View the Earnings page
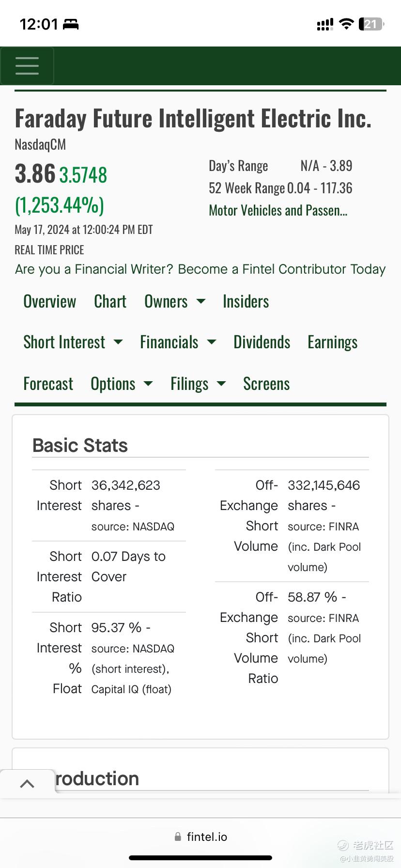Viewport: 401px width, 868px height. (332, 342)
